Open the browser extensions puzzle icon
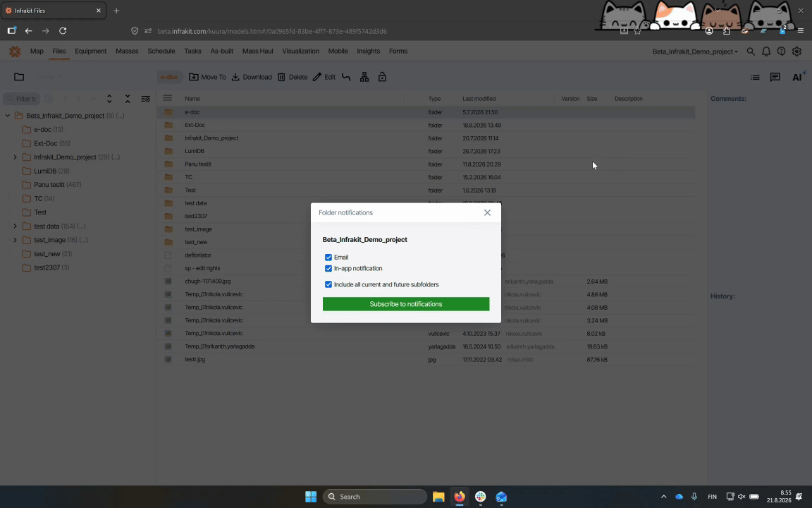The width and height of the screenshot is (812, 508). [x=727, y=31]
